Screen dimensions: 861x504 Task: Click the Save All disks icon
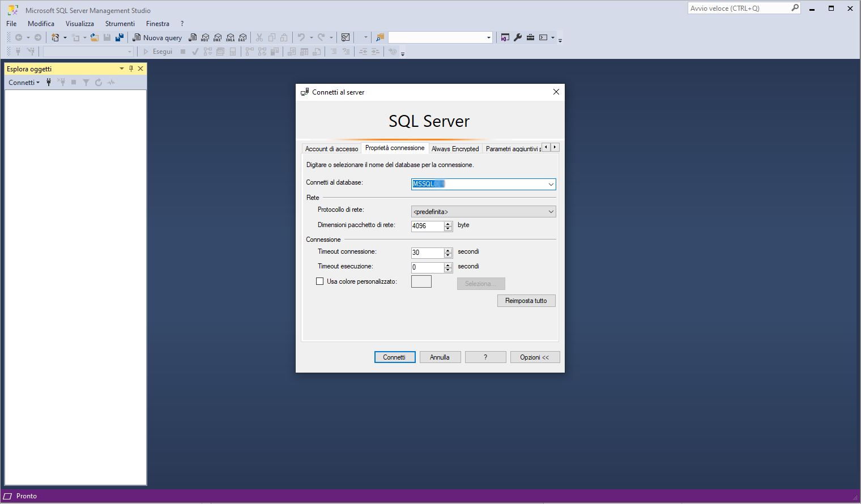point(120,37)
